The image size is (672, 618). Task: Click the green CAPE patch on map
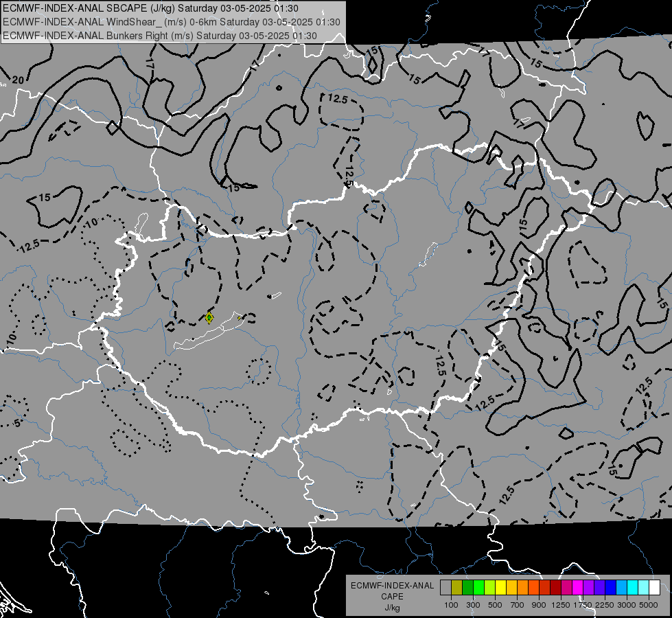[x=209, y=318]
